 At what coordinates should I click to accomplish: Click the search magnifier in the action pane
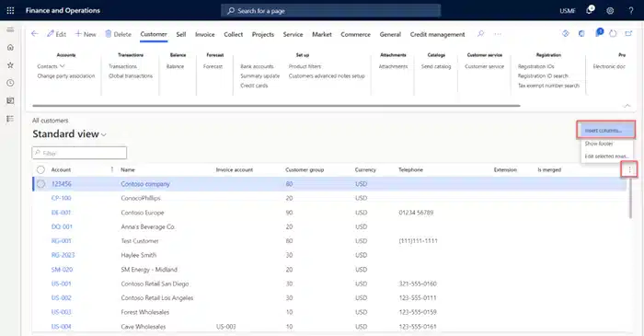pyautogui.click(x=480, y=34)
